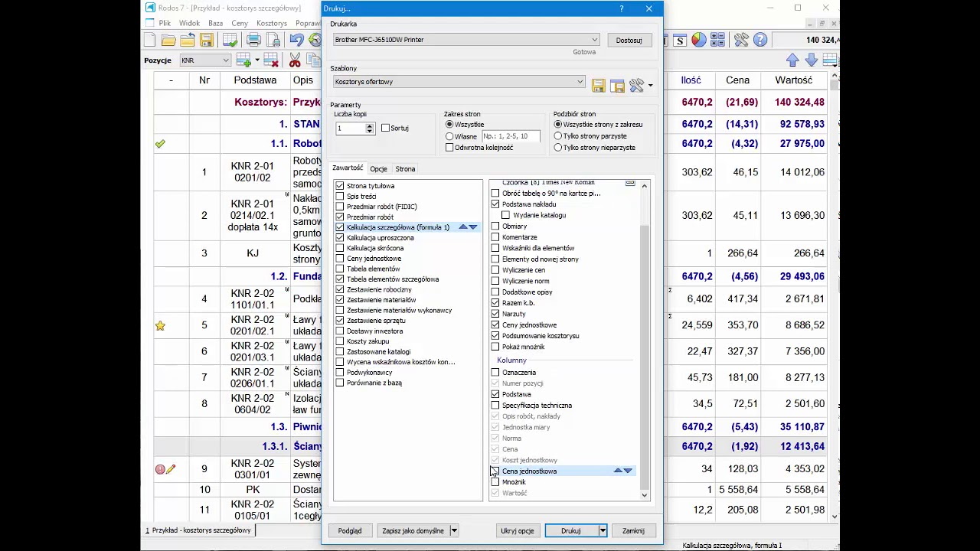Screen dimensions: 980x551
Task: Increase Liczba kopii with the spinner arrows
Action: [369, 126]
